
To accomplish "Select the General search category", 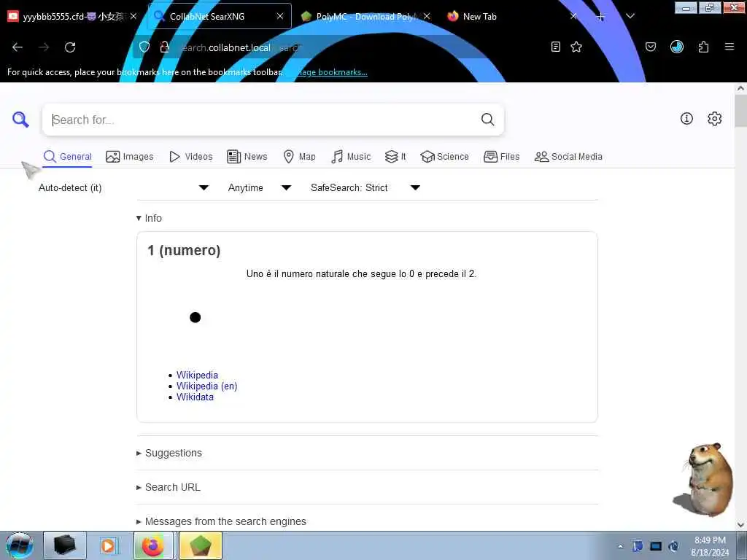I will (67, 157).
